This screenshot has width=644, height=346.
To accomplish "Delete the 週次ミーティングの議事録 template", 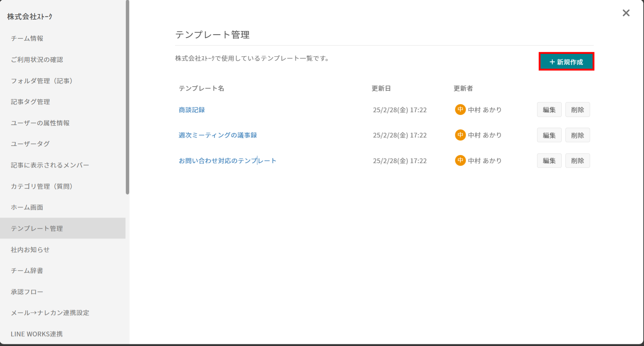I will [577, 135].
